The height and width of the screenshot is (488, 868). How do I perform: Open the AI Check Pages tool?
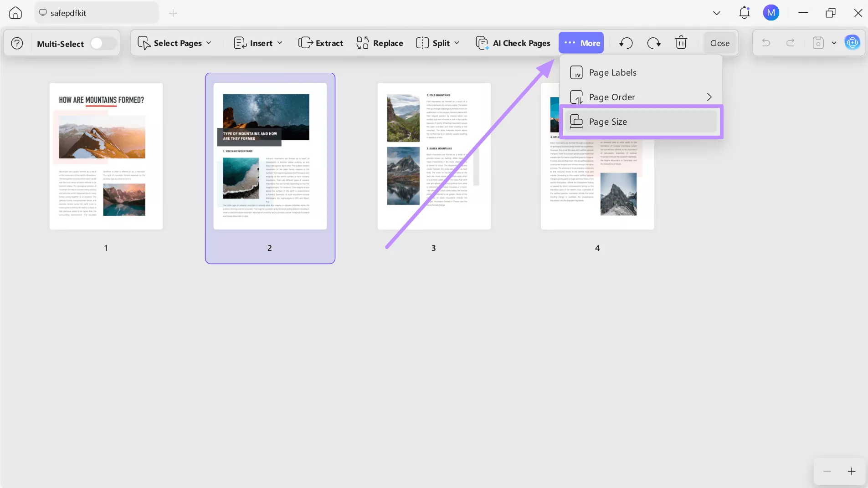point(513,43)
